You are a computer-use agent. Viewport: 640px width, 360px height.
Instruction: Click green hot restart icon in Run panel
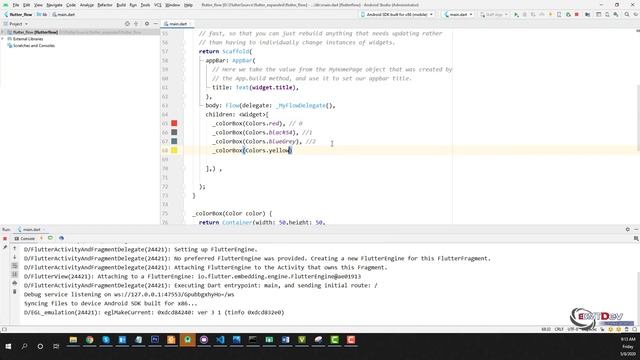click(x=50, y=238)
